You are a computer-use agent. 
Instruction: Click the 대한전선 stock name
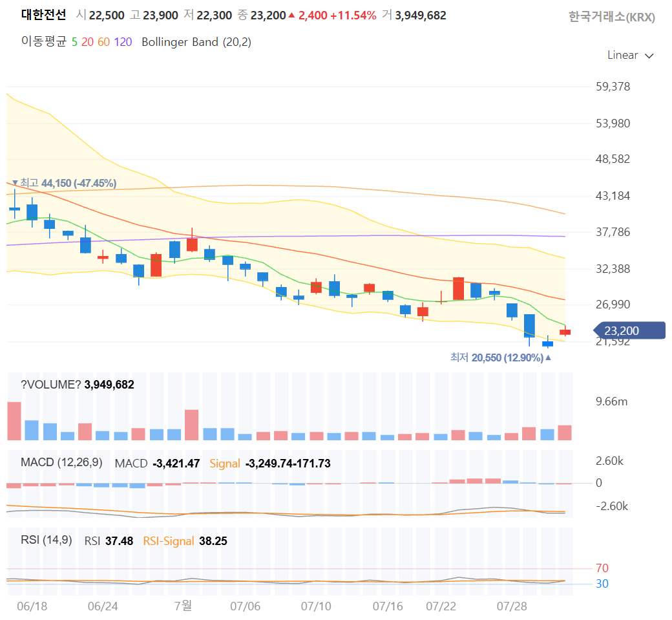(43, 15)
